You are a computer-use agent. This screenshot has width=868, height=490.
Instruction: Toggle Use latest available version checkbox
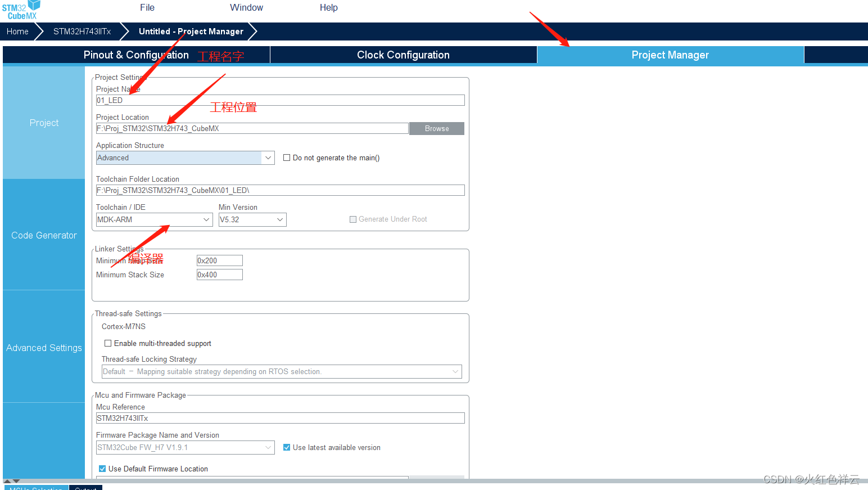[x=287, y=447]
